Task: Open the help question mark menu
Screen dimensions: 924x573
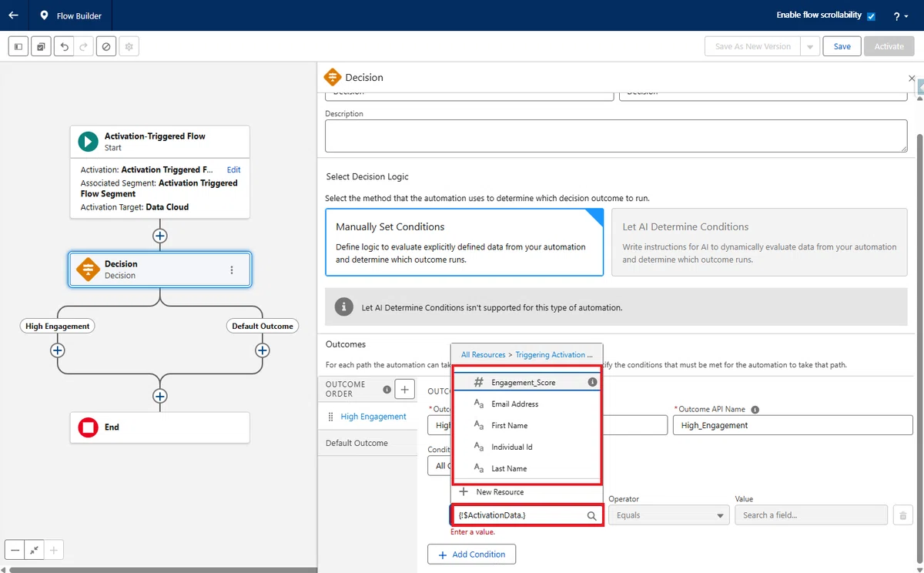Action: point(900,16)
